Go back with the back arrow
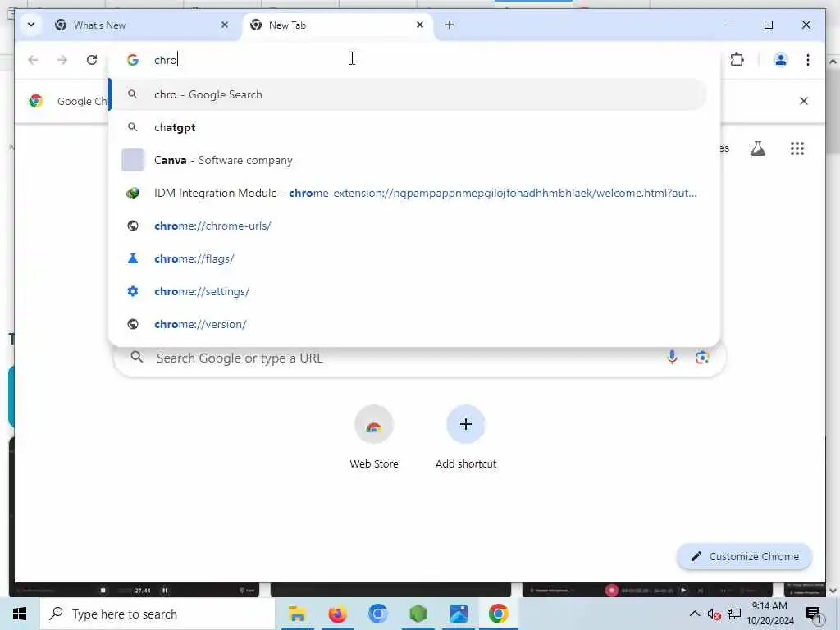This screenshot has width=840, height=630. (33, 59)
